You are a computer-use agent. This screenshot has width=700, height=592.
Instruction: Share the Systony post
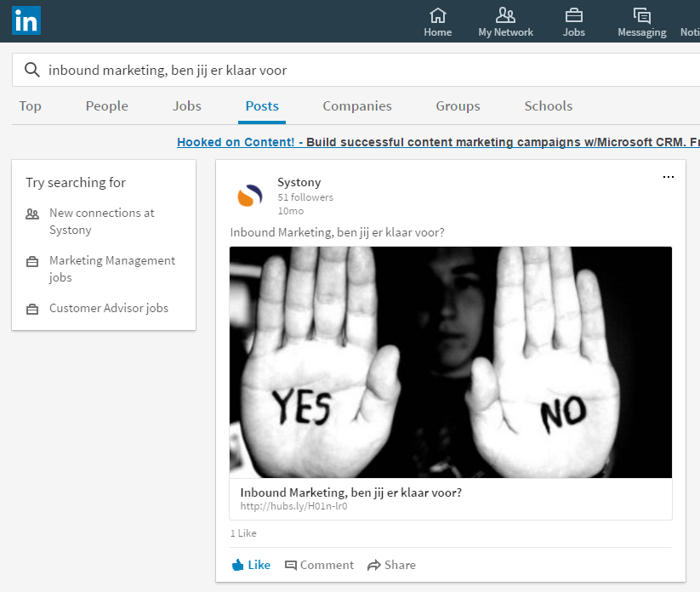click(x=391, y=566)
